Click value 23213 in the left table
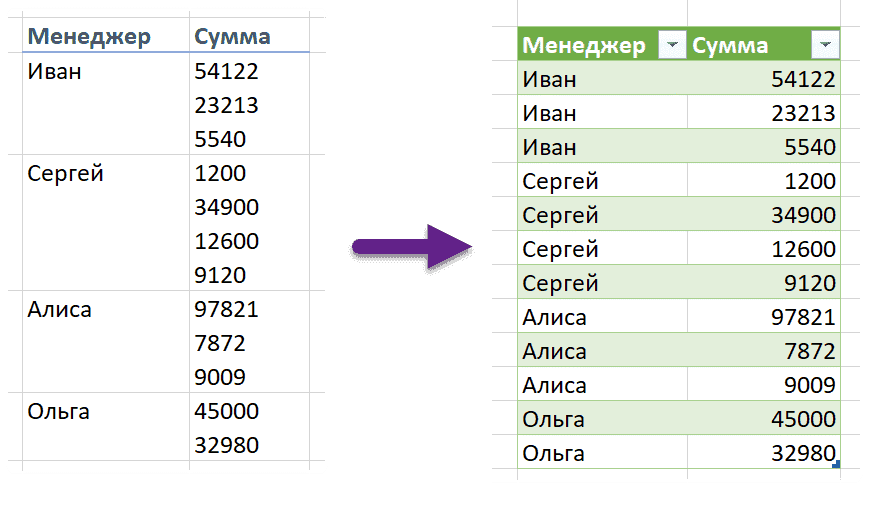Screen dimensions: 885x507 coord(226,106)
